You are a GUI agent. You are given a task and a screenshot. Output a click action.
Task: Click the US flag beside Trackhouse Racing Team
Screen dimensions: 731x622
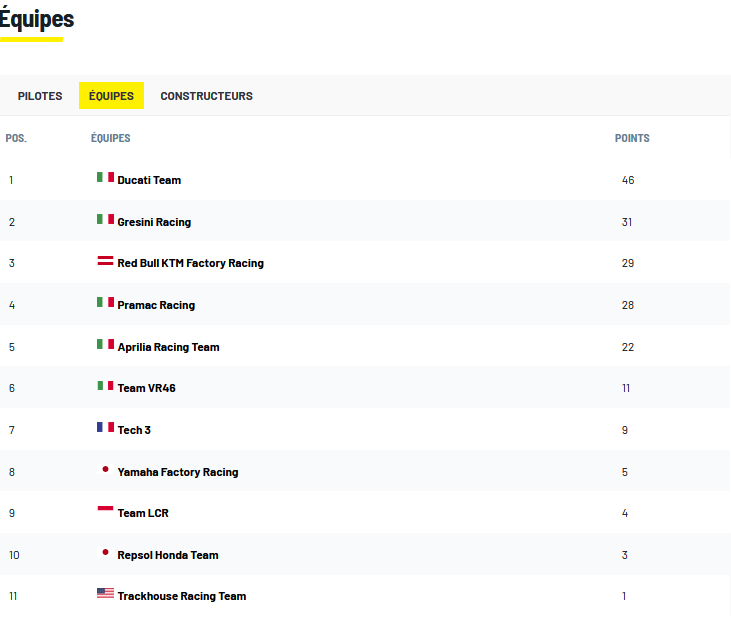click(x=105, y=593)
